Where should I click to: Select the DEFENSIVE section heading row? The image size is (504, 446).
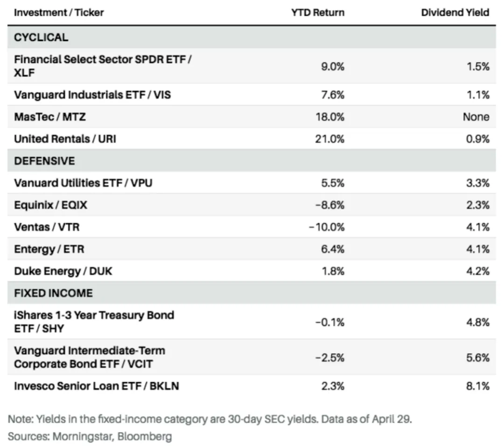click(x=44, y=161)
